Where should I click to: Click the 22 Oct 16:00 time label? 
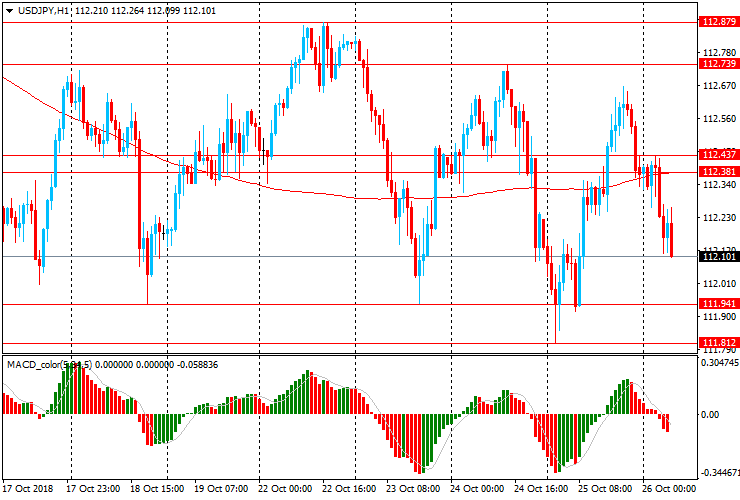(349, 489)
